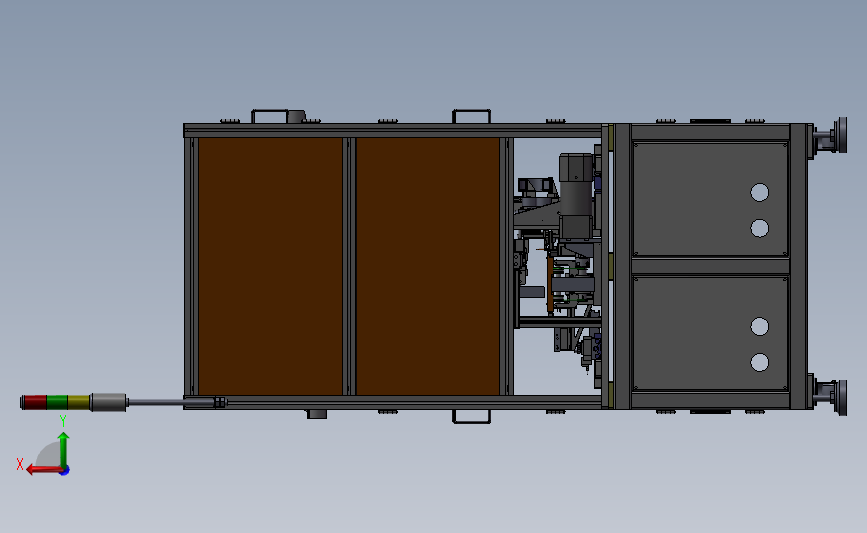Select the yellow segment of the signal tower light
Screen dimensions: 867x533
click(79, 402)
